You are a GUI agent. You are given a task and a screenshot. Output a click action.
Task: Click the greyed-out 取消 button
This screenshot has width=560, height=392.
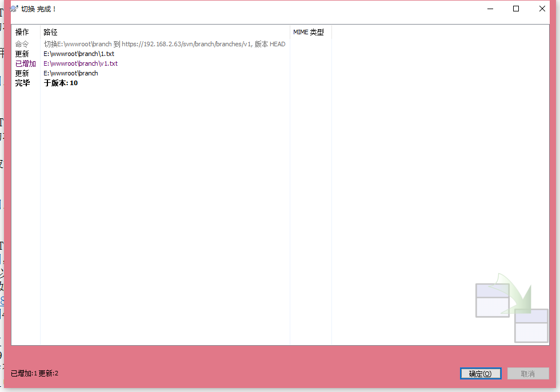(528, 374)
